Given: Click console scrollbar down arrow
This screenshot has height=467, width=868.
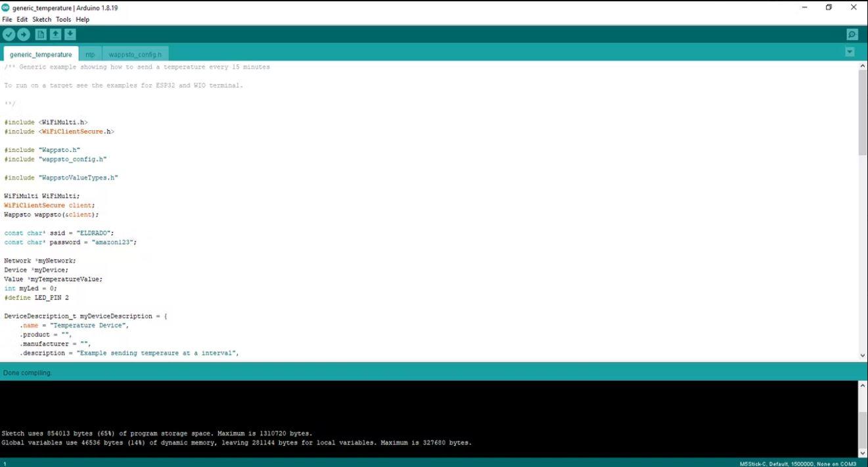Looking at the screenshot, I should click(x=863, y=453).
